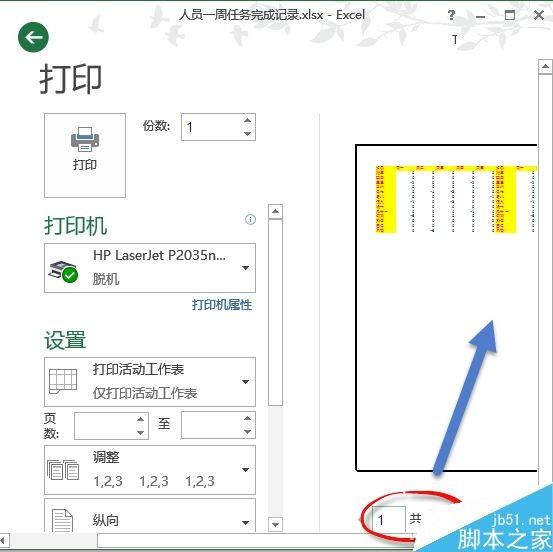The width and height of the screenshot is (553, 552).
Task: Open the Portrait orientation dropdown
Action: [x=150, y=516]
